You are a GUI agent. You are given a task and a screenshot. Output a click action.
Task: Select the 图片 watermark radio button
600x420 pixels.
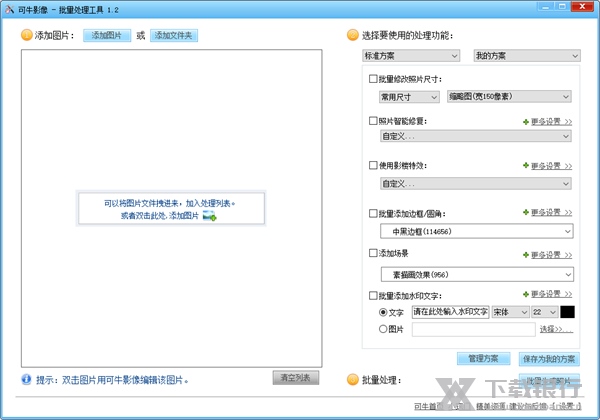(x=384, y=328)
